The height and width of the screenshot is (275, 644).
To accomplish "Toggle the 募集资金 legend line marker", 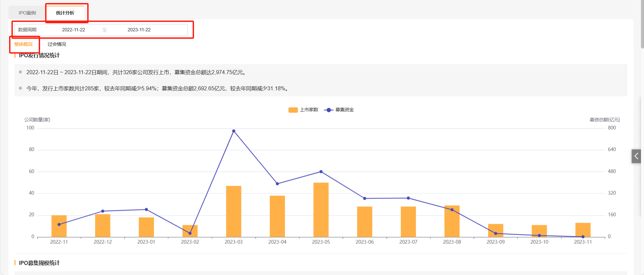I will click(328, 110).
